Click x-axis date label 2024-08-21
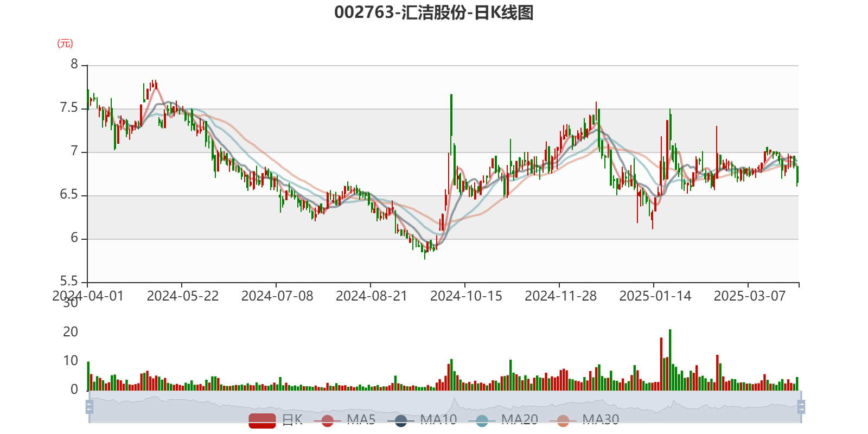The image size is (868, 434). [372, 296]
